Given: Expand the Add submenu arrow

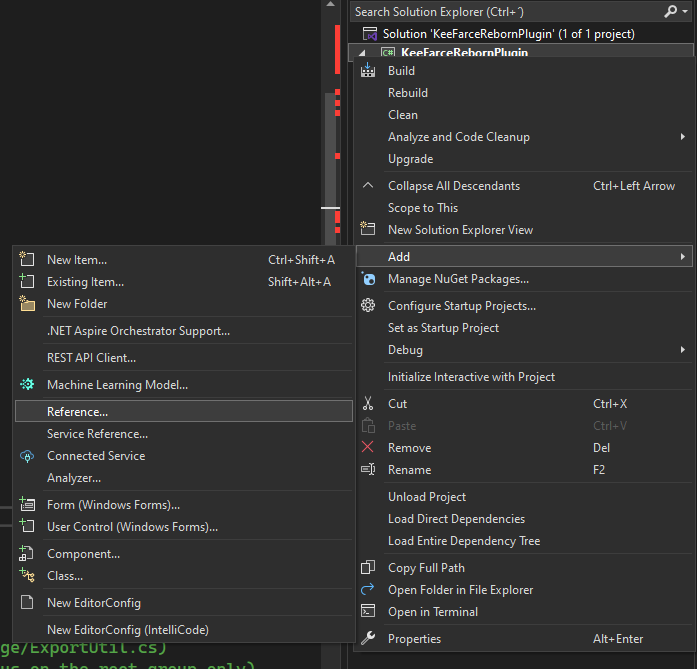Looking at the screenshot, I should pyautogui.click(x=682, y=256).
